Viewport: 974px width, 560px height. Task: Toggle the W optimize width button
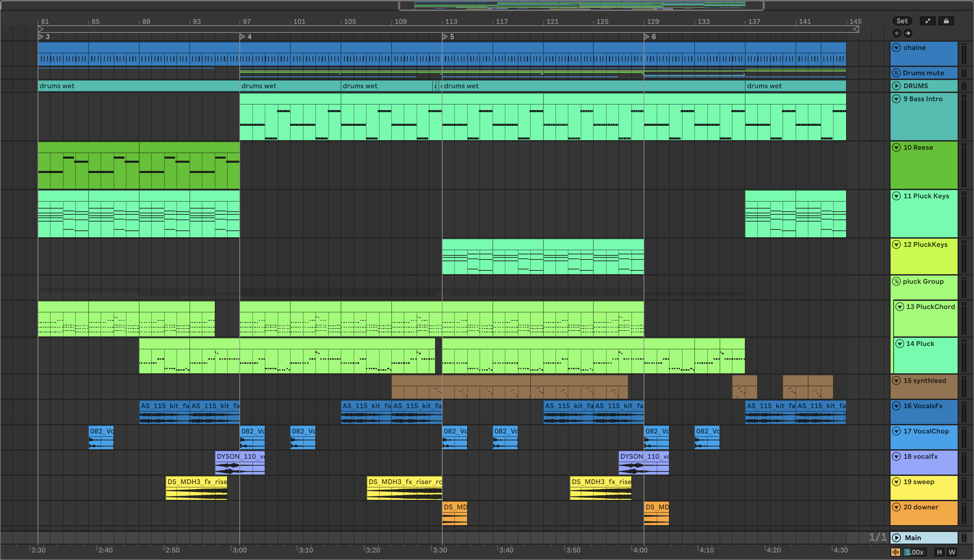[x=952, y=552]
